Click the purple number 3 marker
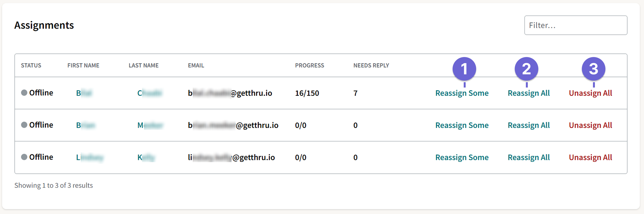The image size is (644, 214). 594,69
